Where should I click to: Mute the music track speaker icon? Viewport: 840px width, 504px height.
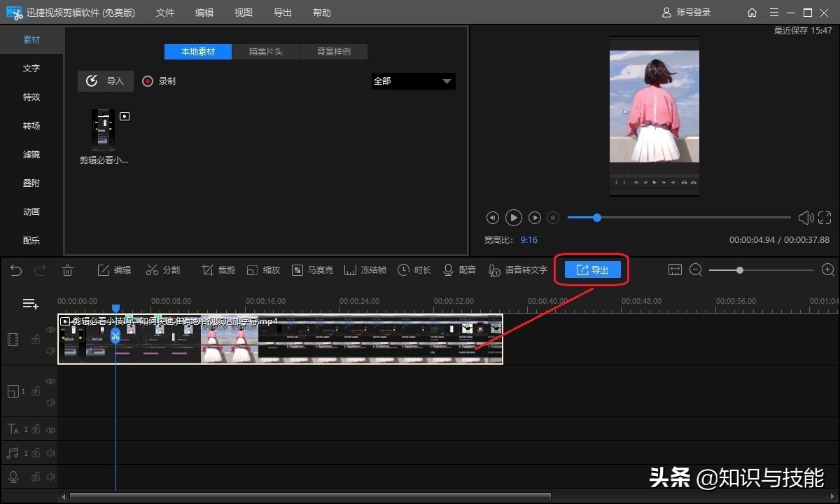coord(50,453)
